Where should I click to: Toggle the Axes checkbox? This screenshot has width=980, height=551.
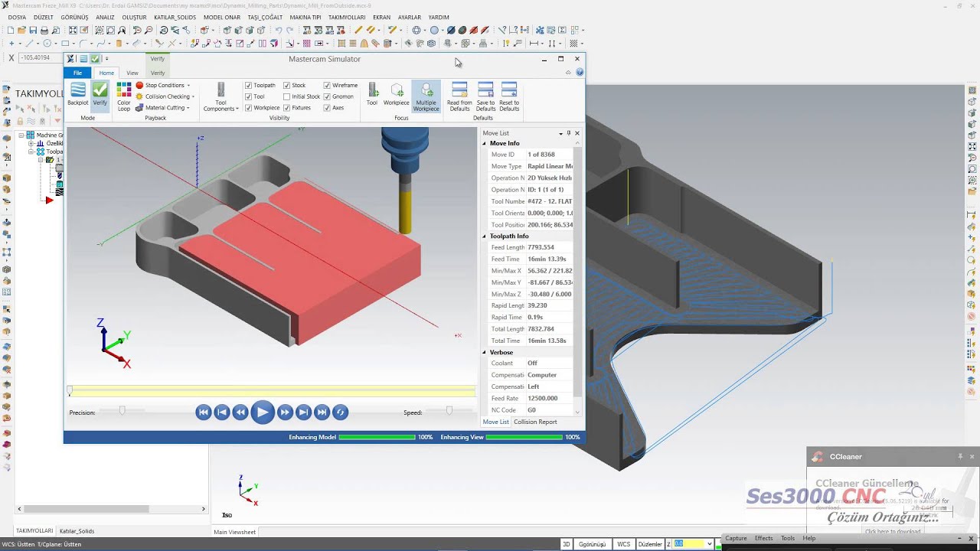coord(327,108)
